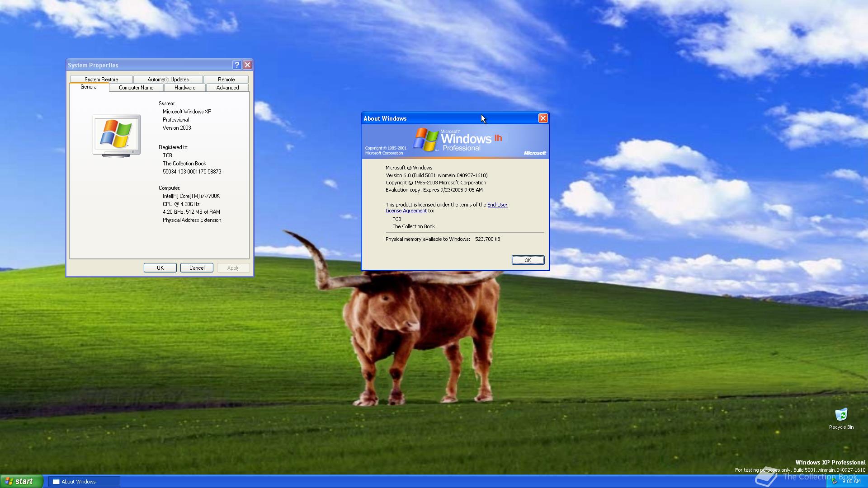
Task: Close the About Windows dialog
Action: [x=543, y=118]
